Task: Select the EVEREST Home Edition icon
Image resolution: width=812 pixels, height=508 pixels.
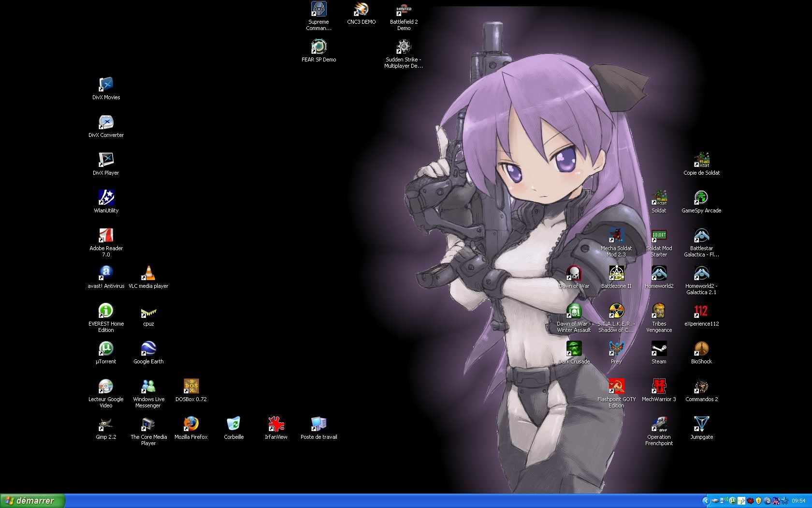Action: point(106,311)
